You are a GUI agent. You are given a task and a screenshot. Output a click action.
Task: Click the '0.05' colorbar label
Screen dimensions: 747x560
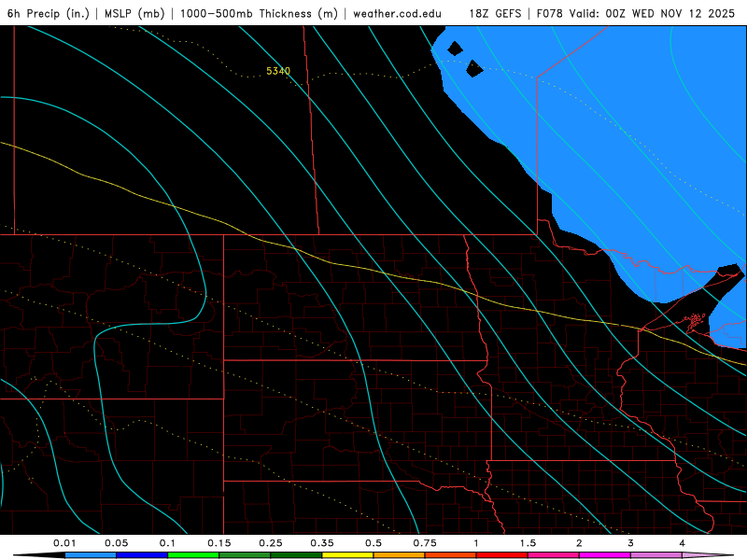tap(116, 543)
